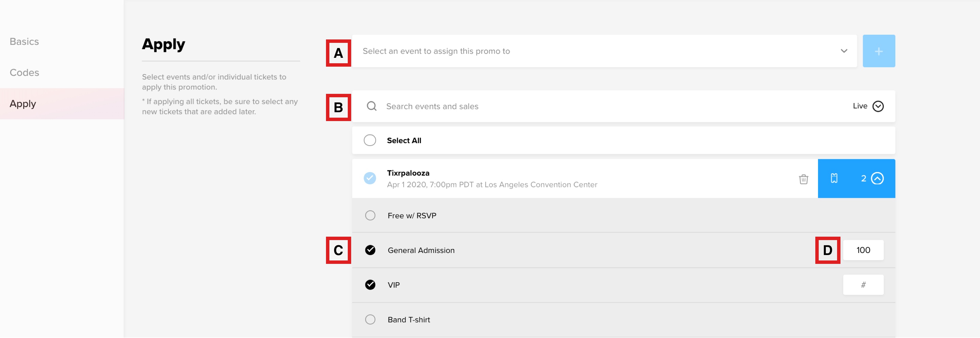Uncheck the Tixrpalooza event checkmark
The image size is (980, 338).
pyautogui.click(x=370, y=178)
